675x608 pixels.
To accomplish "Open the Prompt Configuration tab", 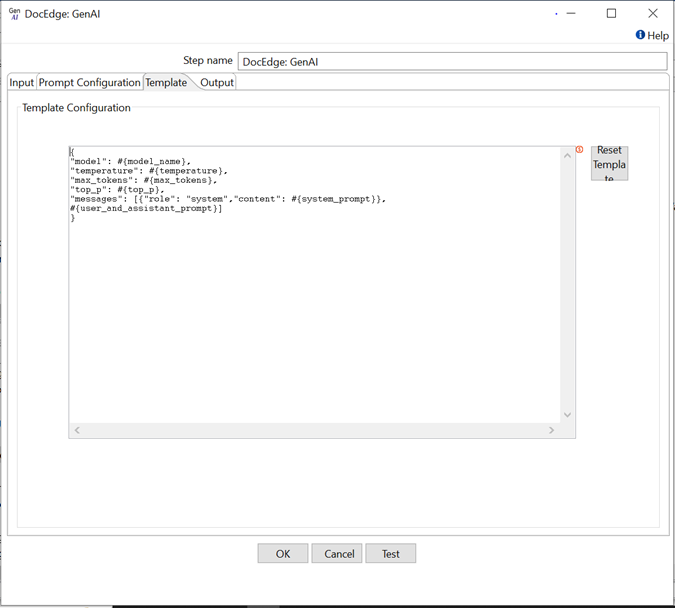I will 89,82.
